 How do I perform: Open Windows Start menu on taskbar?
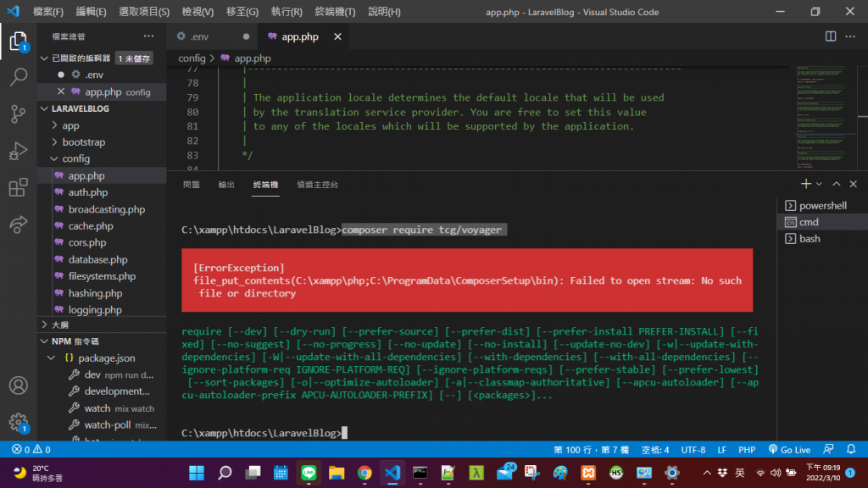point(197,473)
